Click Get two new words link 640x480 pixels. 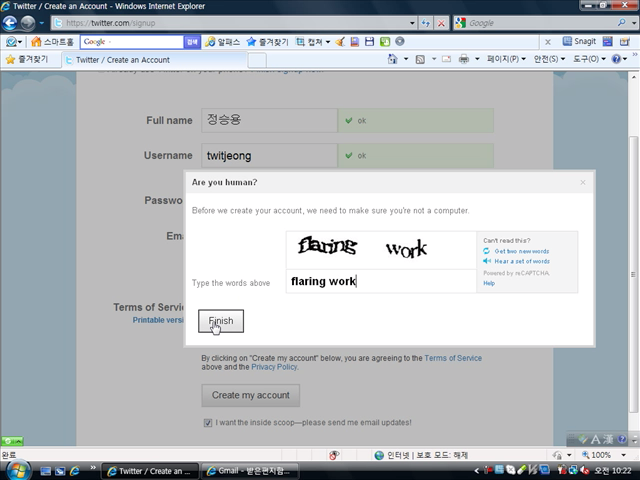coord(522,251)
